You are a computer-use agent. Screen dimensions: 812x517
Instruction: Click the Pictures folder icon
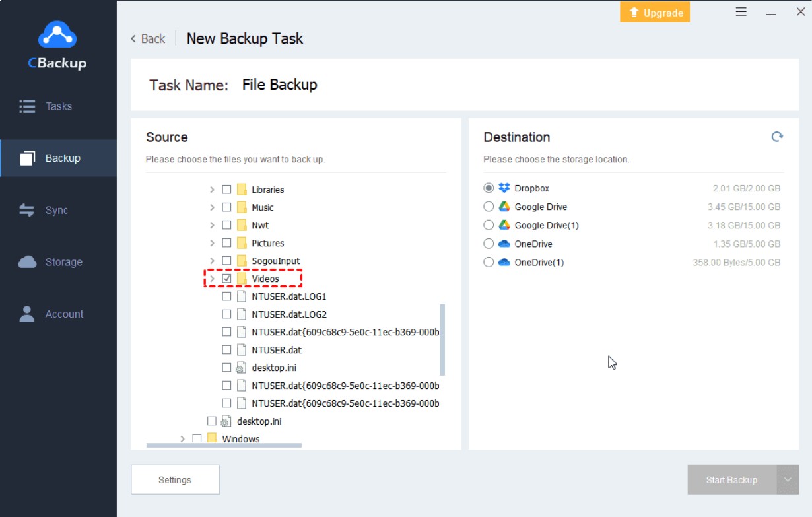[242, 243]
